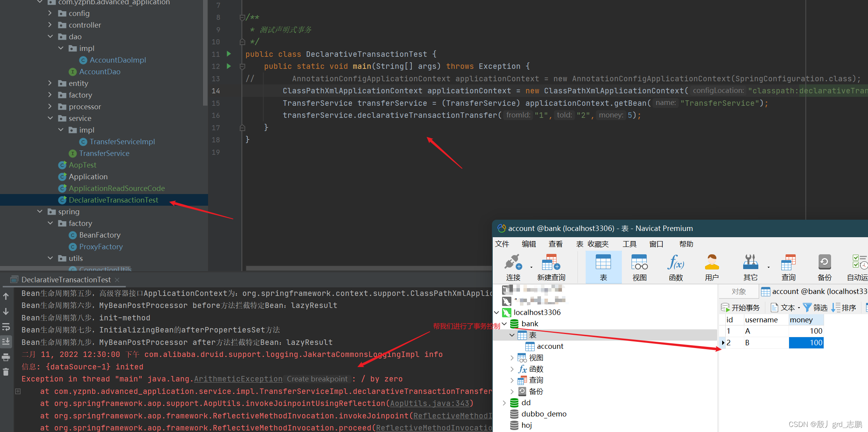Switch to the 对象 tab
Viewport: 868px width, 432px height.
point(738,291)
